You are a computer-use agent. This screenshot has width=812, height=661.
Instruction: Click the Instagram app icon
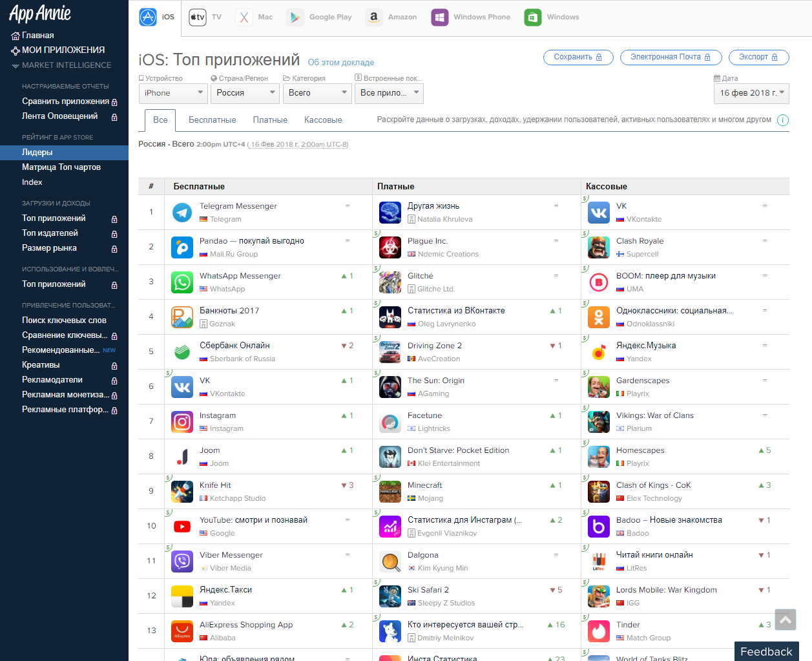coord(182,422)
